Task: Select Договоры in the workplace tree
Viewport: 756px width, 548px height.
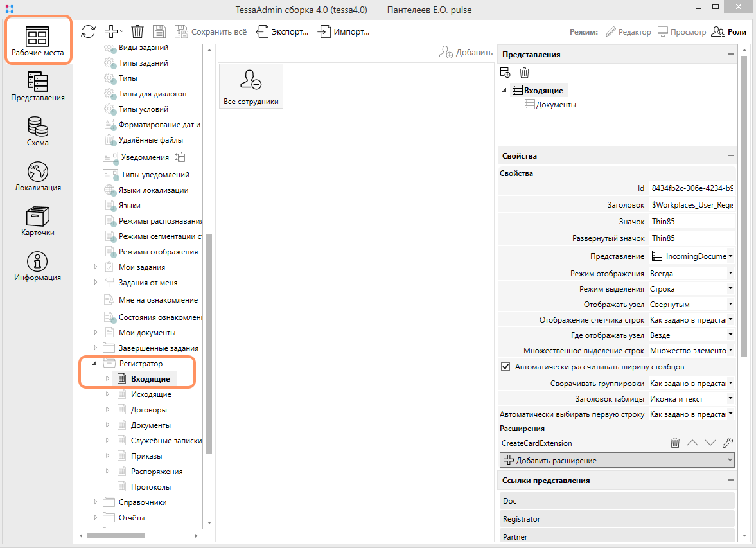Action: pos(148,410)
